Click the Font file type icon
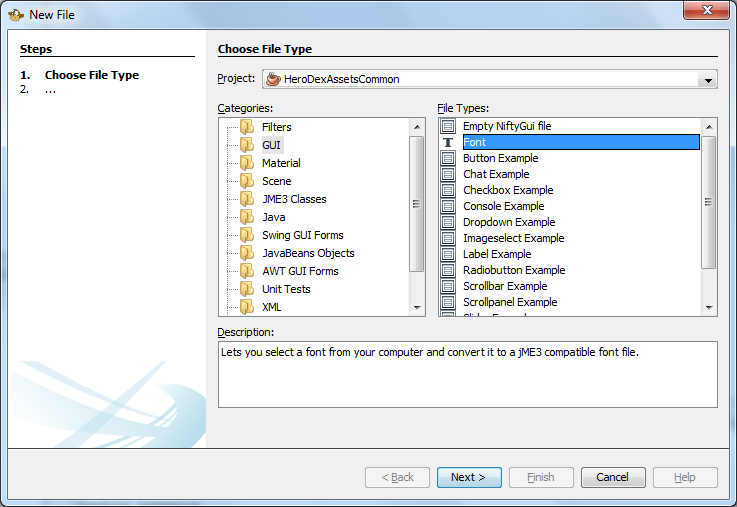737x507 pixels. [448, 143]
